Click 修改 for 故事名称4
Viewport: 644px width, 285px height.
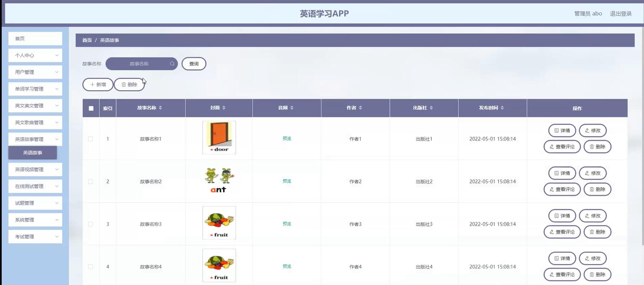pyautogui.click(x=593, y=258)
